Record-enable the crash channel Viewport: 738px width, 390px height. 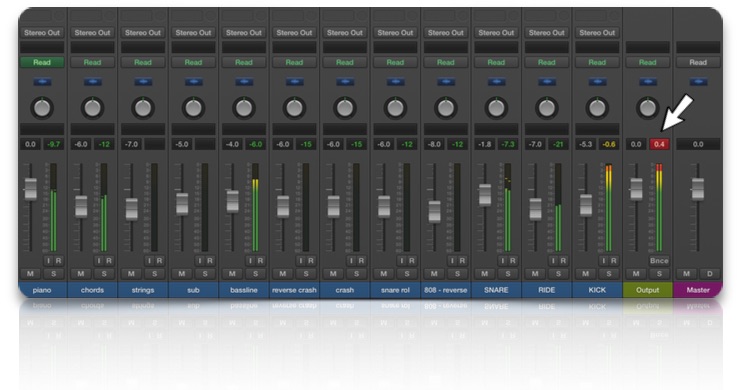coord(361,261)
